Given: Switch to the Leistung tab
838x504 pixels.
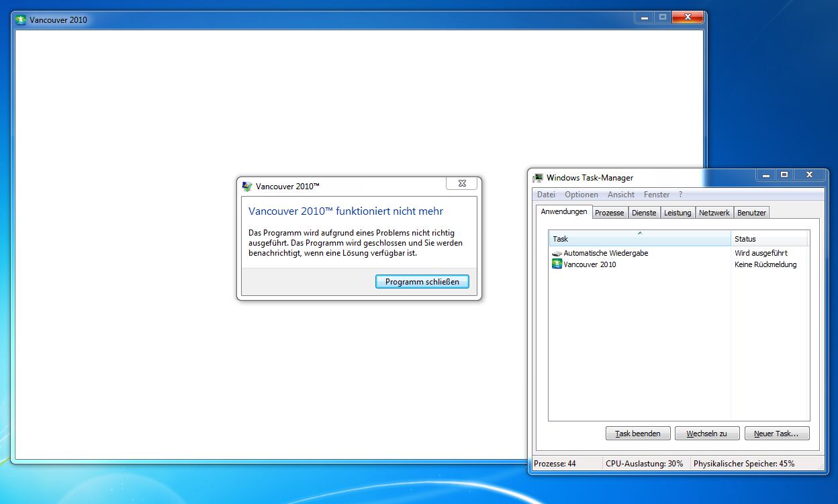Looking at the screenshot, I should pos(678,213).
